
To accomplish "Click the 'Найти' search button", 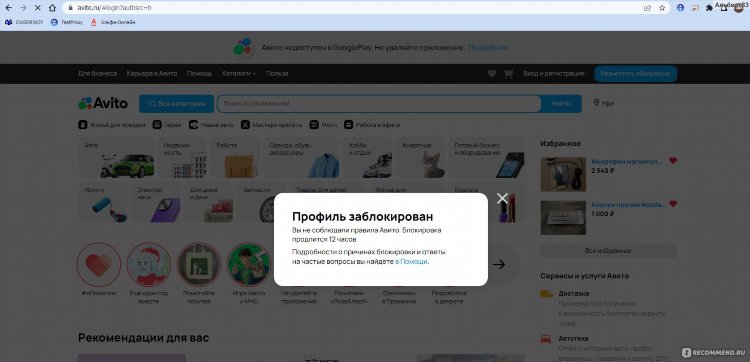I will 561,104.
